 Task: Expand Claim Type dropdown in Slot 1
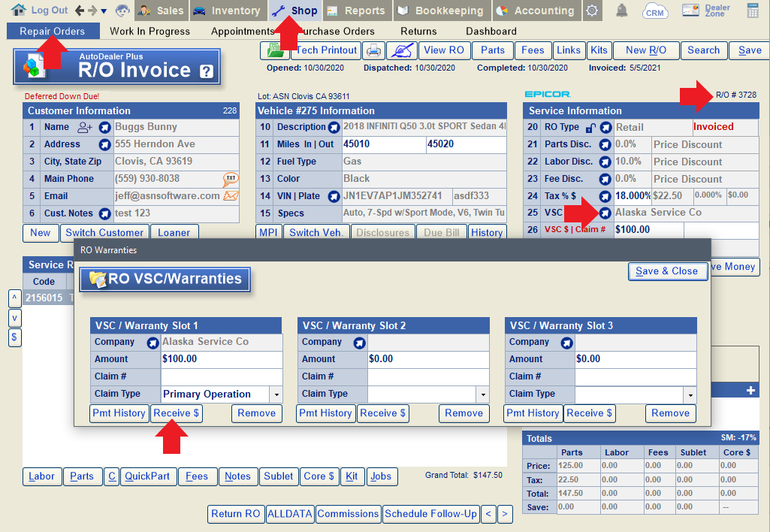pos(276,394)
